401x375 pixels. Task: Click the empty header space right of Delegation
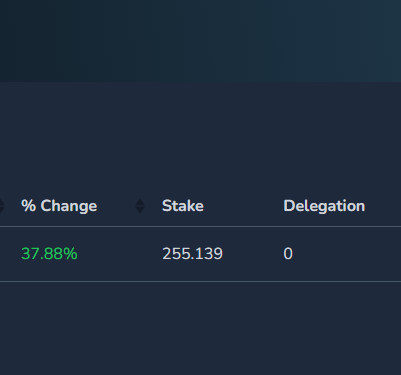[383, 206]
